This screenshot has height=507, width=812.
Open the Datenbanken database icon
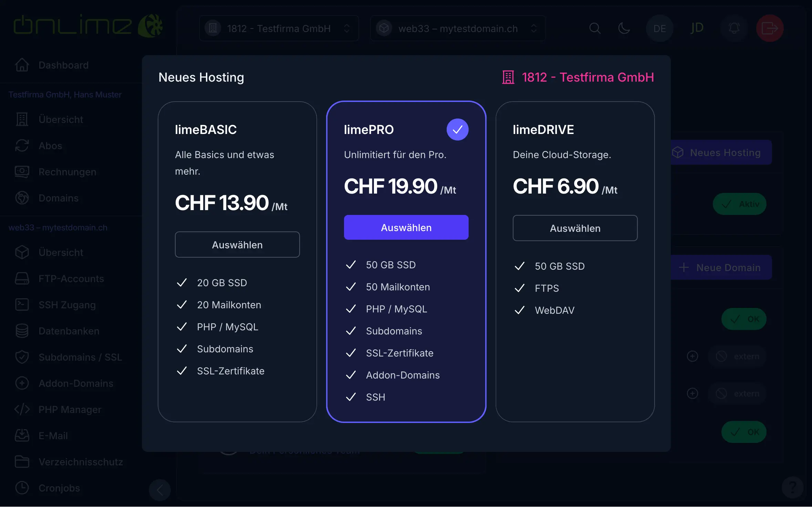coord(22,331)
